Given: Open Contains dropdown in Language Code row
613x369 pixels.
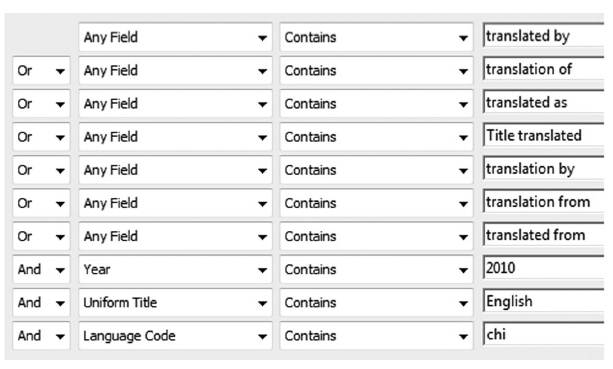Looking at the screenshot, I should pyautogui.click(x=376, y=336).
